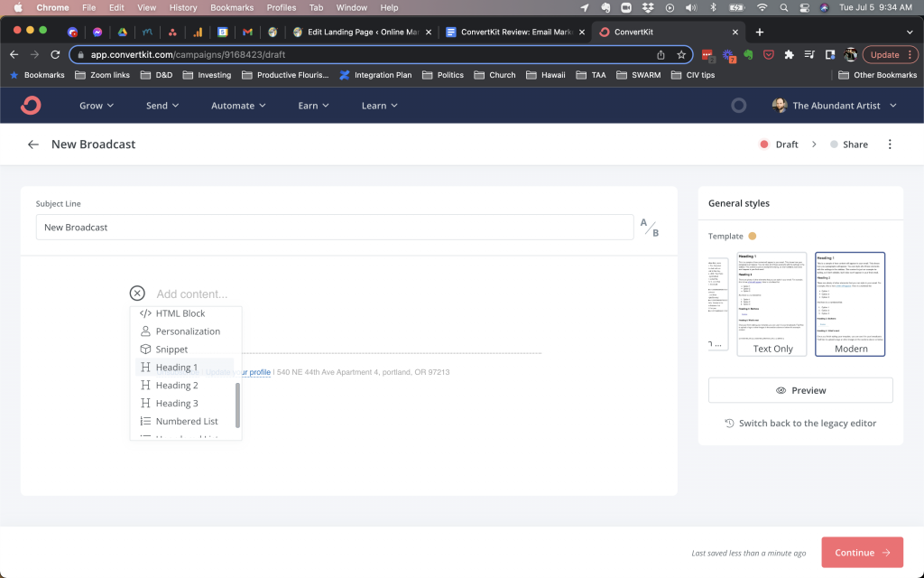The width and height of the screenshot is (924, 578).
Task: Open The Abundant Artist account dropdown
Action: coord(835,106)
